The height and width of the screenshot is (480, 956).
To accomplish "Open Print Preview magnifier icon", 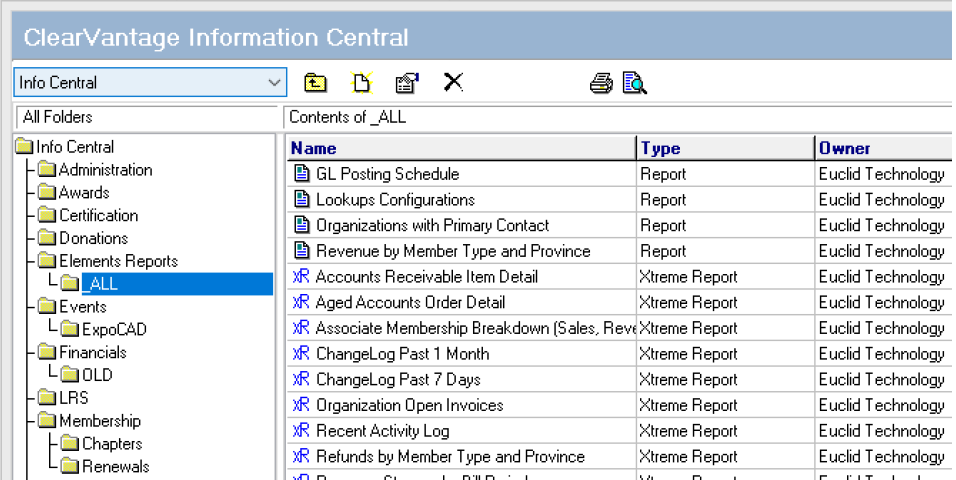I will (635, 83).
